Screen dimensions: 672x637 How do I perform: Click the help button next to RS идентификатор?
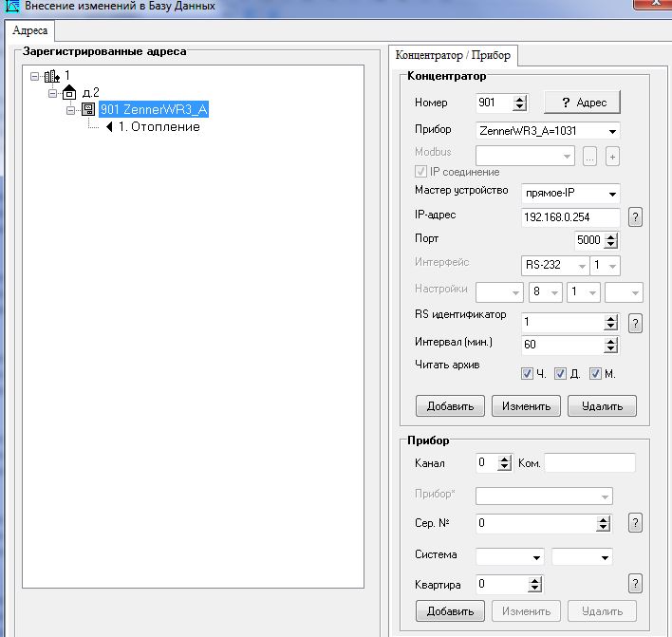(635, 323)
